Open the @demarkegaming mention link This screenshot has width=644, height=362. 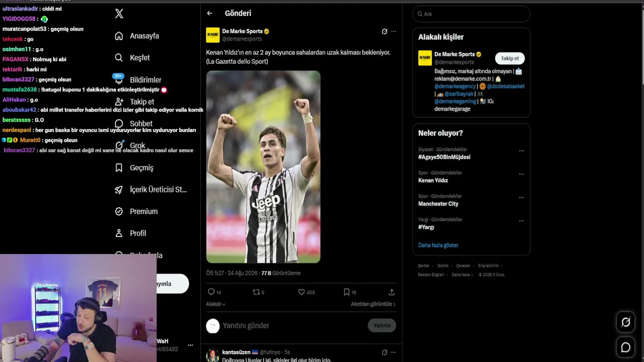pos(455,102)
